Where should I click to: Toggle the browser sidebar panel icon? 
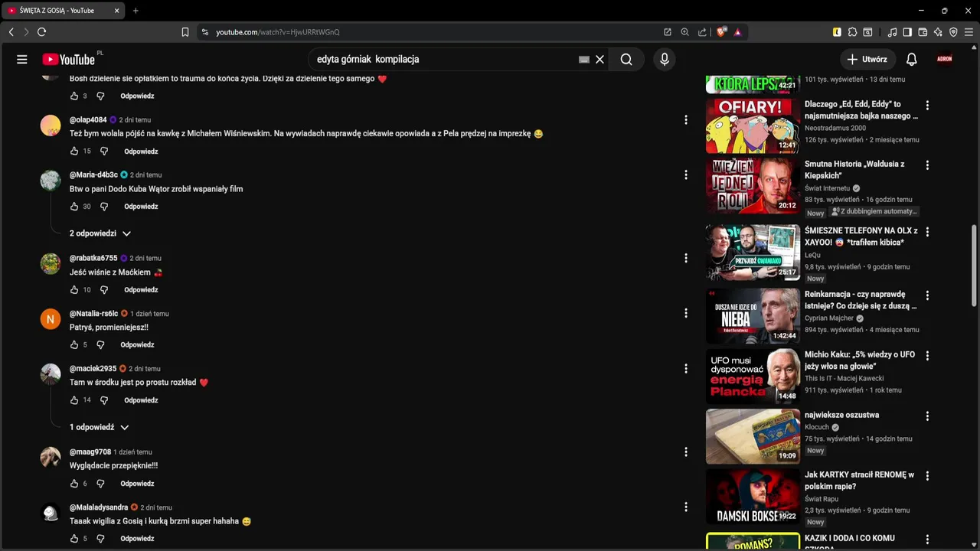pyautogui.click(x=907, y=32)
